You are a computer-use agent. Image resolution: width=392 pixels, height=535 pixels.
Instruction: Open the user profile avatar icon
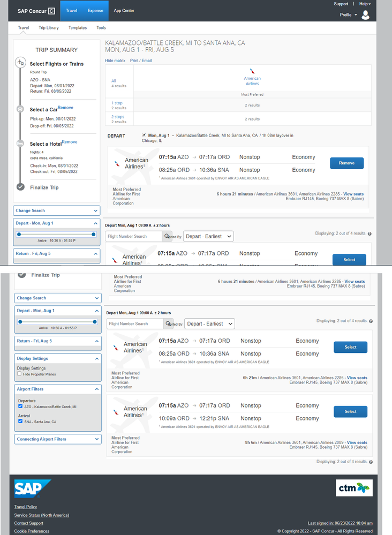point(365,15)
